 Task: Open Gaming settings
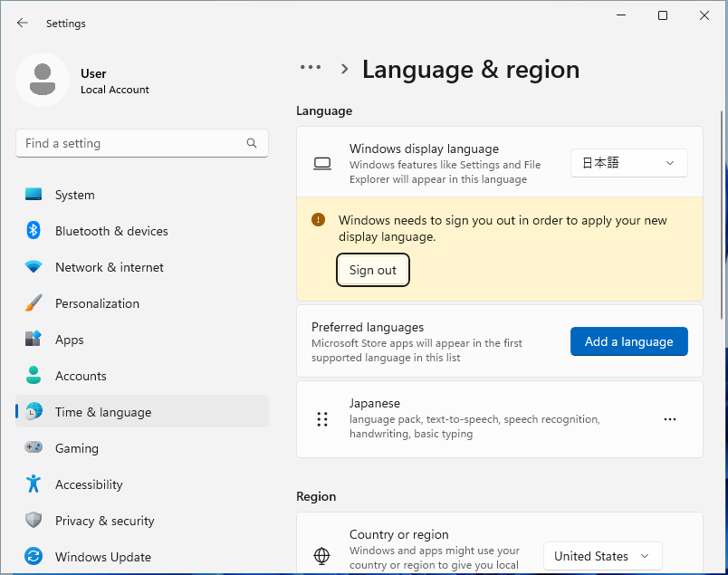coord(142,448)
